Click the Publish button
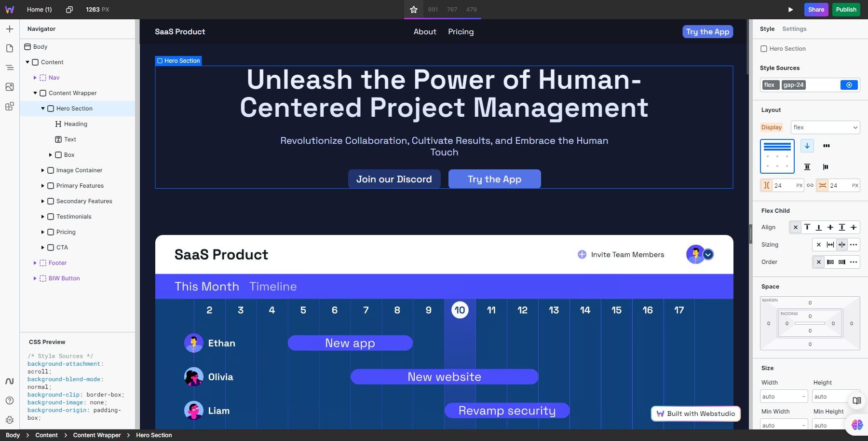Screen dimensions: 868x441 click(846, 9)
